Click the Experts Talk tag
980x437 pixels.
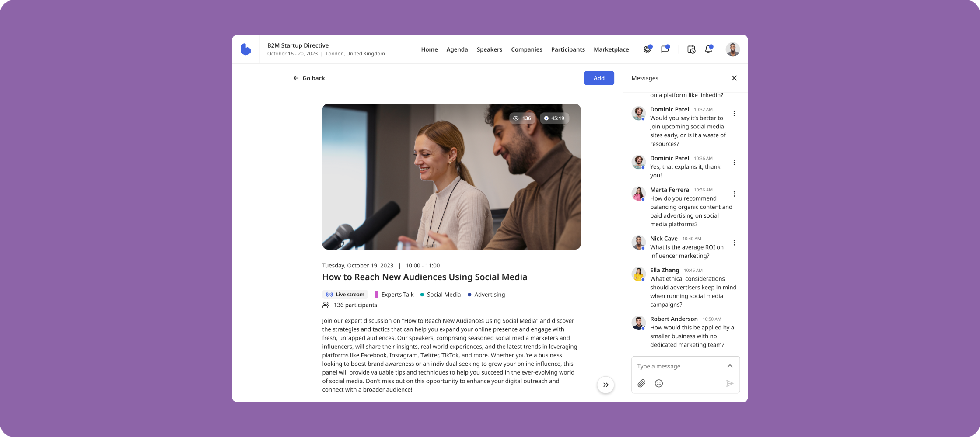coord(394,295)
